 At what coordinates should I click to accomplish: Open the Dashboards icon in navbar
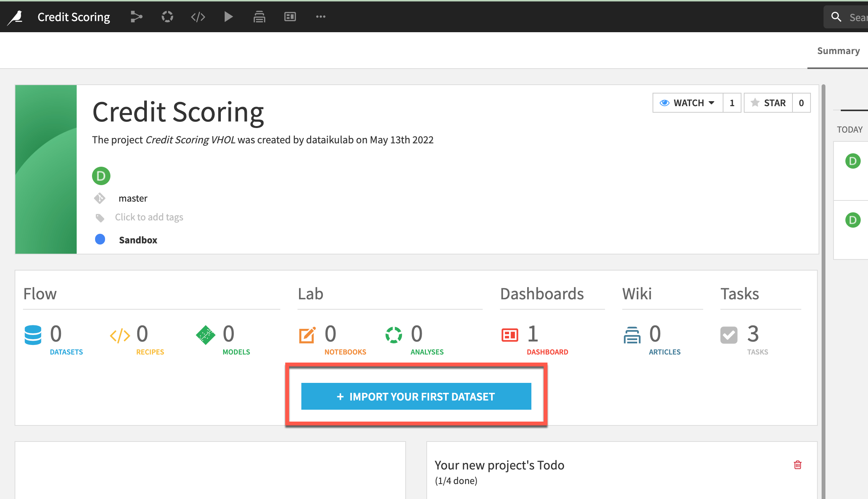[x=290, y=17]
